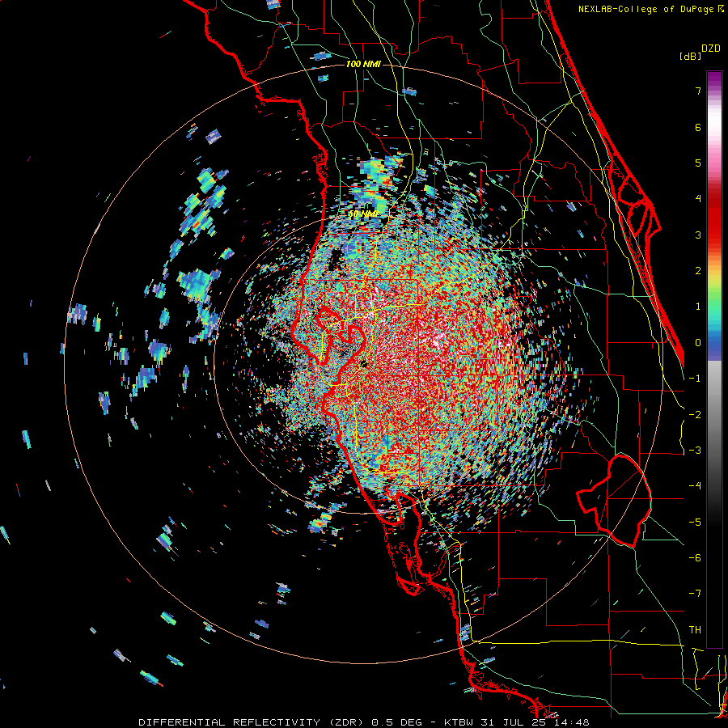Click the "1" value on color scale
Image resolution: width=728 pixels, height=728 pixels.
pos(698,307)
